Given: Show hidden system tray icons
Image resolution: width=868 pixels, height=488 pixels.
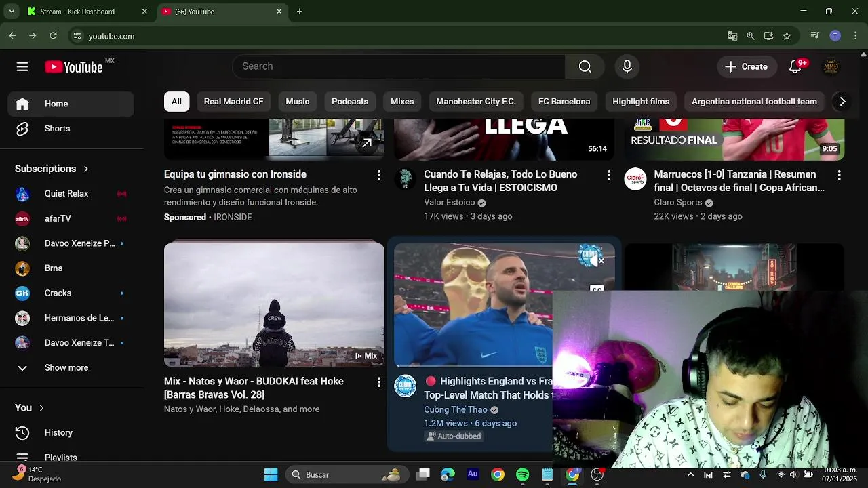Looking at the screenshot, I should [x=690, y=474].
